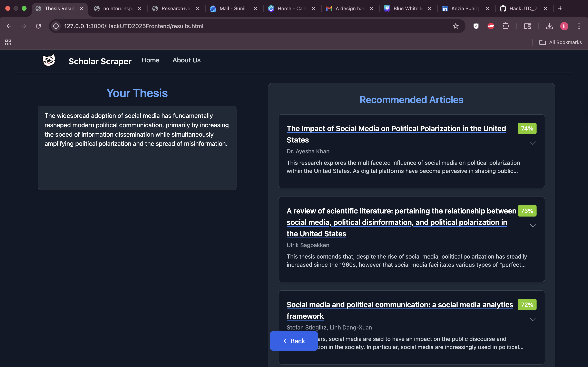This screenshot has width=588, height=367.
Task: Go to the Home nav item
Action: pyautogui.click(x=150, y=60)
